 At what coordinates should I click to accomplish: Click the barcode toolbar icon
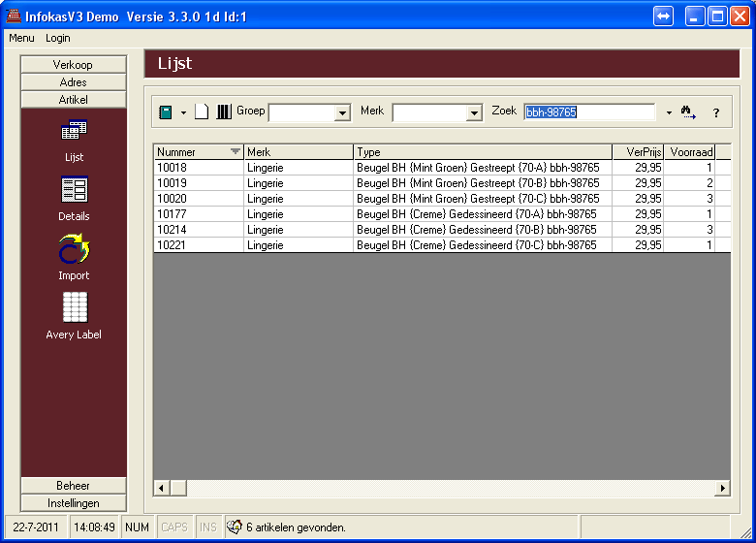pos(224,112)
